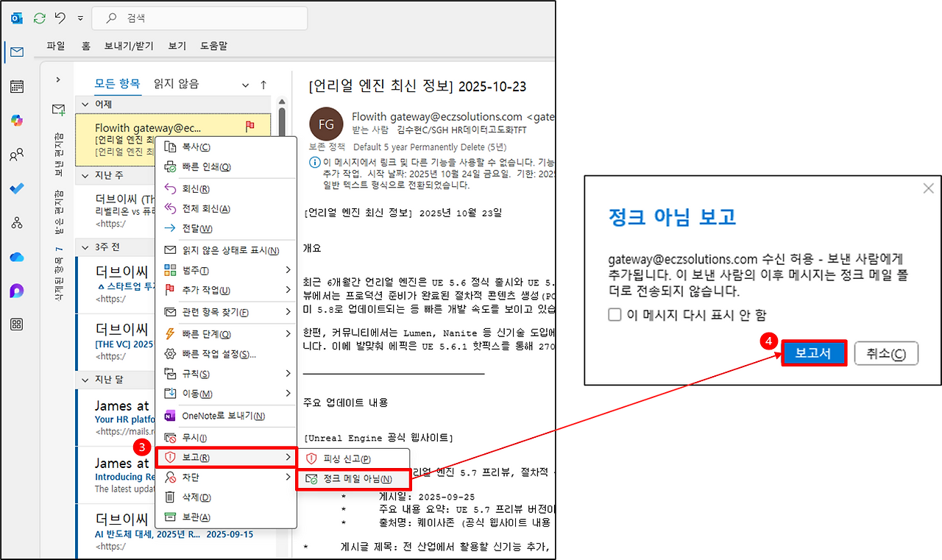This screenshot has height=560, width=942.
Task: Choose 피싱 신고 in submenu
Action: tap(353, 458)
